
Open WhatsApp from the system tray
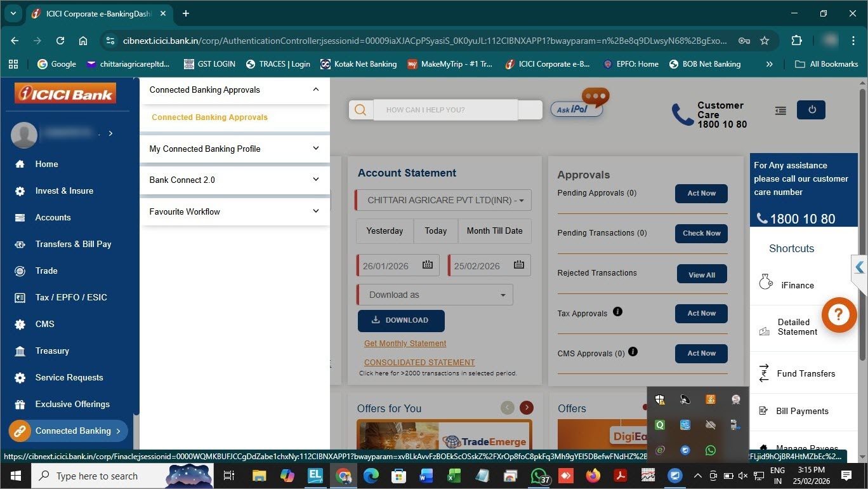coord(710,450)
